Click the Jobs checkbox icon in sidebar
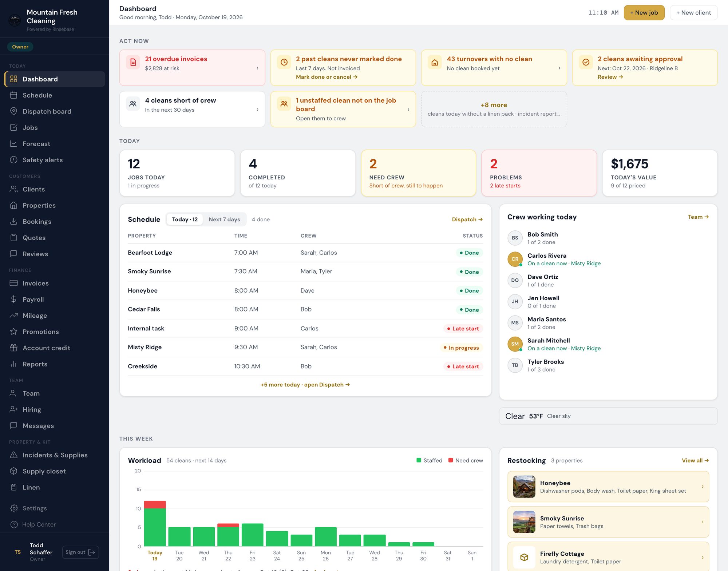 [14, 128]
